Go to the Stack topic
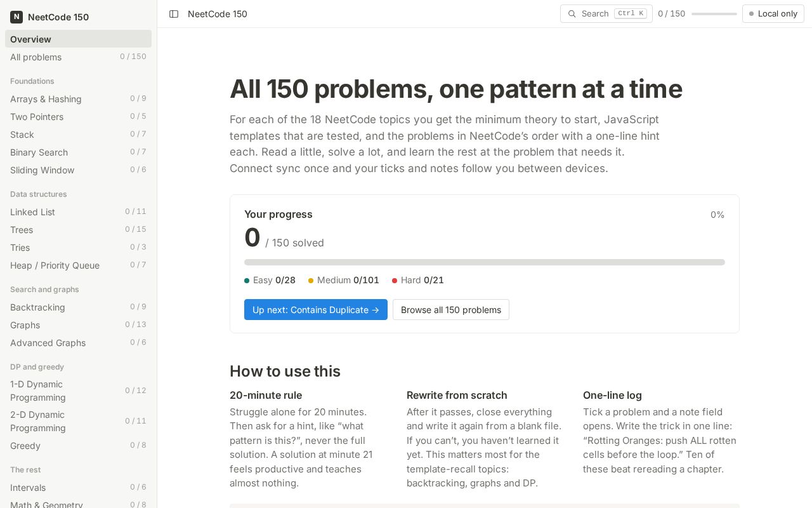Viewport: 812px width, 508px height. [78, 135]
